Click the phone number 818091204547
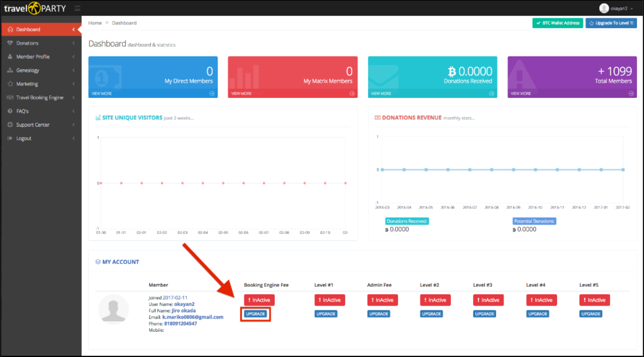 click(180, 324)
